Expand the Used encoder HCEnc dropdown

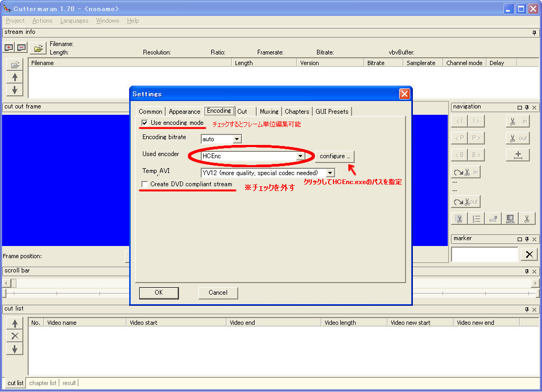tap(300, 157)
